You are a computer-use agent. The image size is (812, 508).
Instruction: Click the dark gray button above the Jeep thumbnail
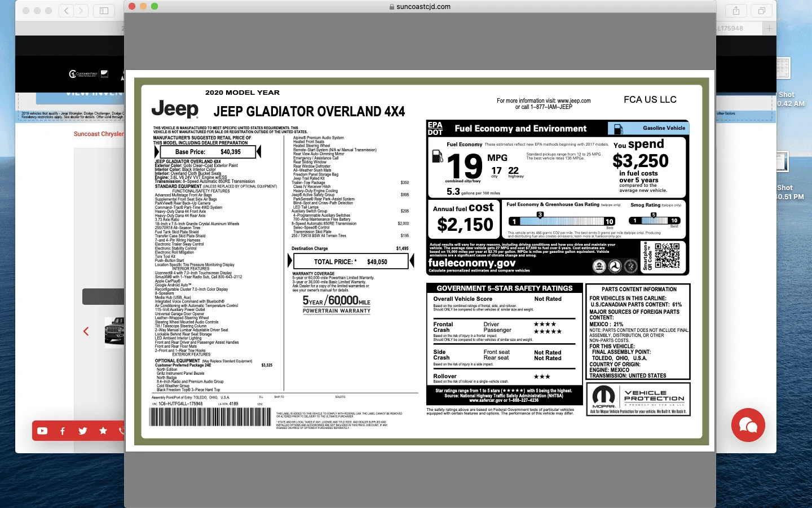click(x=103, y=296)
